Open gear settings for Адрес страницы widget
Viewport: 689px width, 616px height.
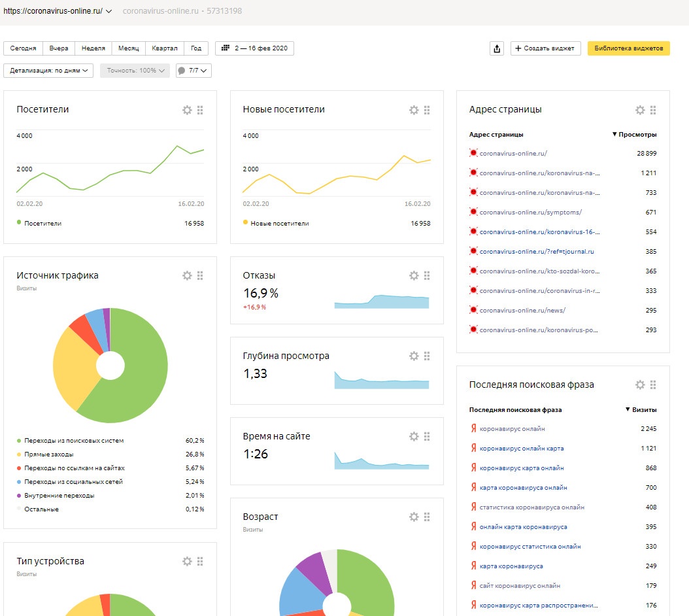(640, 110)
